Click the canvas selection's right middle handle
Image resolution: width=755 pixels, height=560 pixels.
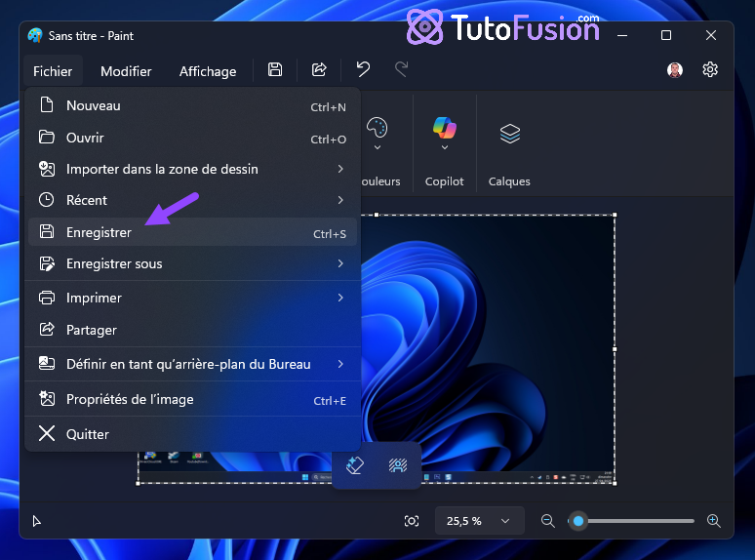[615, 349]
